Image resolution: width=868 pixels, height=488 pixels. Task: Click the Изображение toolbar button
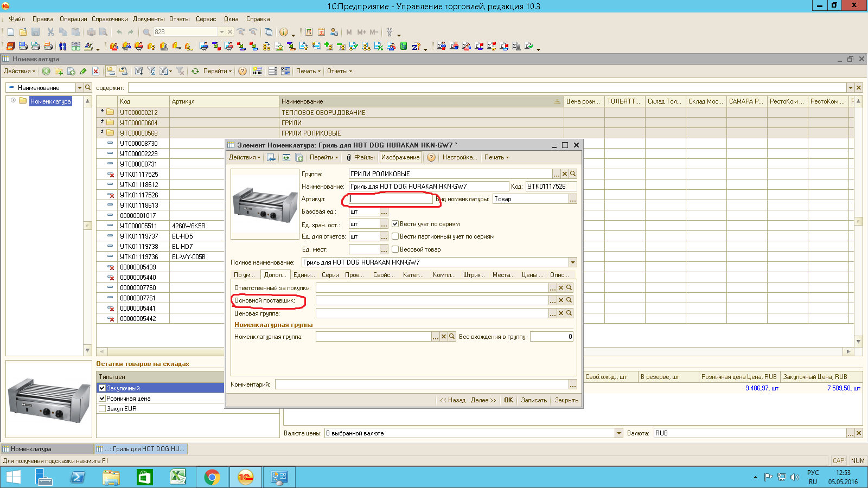(400, 157)
